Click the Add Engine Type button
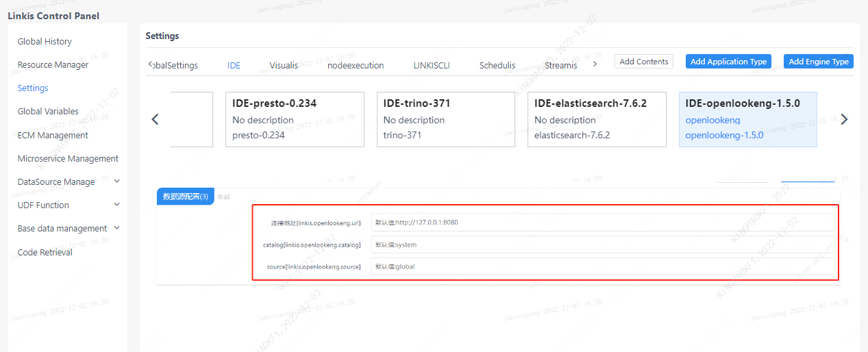Image resolution: width=868 pixels, height=352 pixels. (x=819, y=62)
